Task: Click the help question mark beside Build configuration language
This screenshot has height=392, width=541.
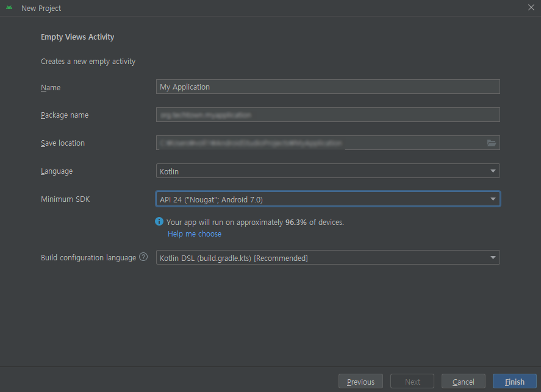Action: 143,257
